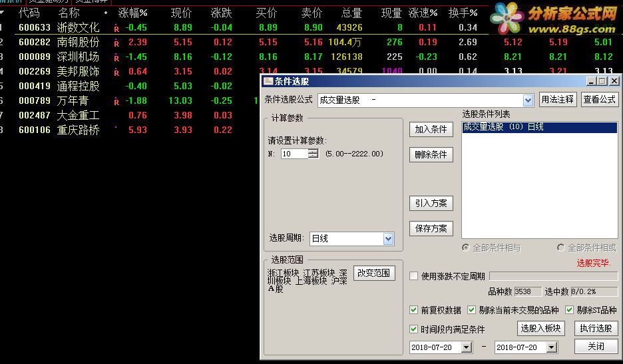Uncheck 前复权数据 checkbox
The height and width of the screenshot is (364, 623).
pyautogui.click(x=413, y=310)
